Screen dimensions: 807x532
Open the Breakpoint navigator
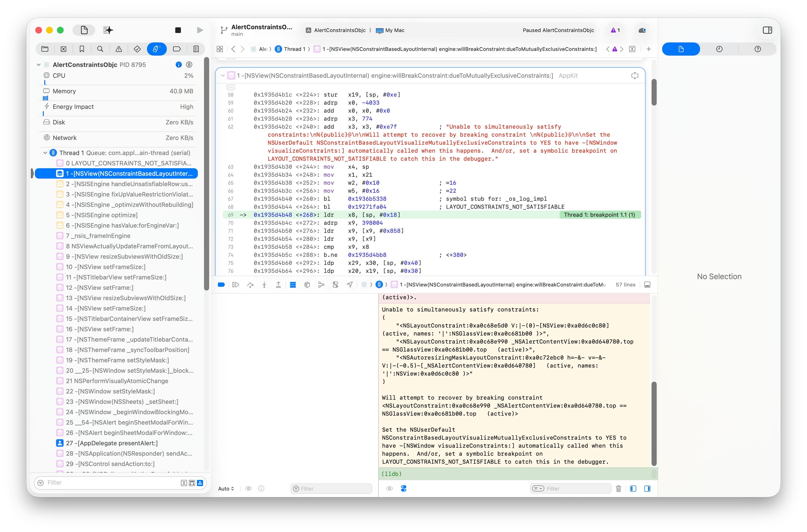[177, 49]
